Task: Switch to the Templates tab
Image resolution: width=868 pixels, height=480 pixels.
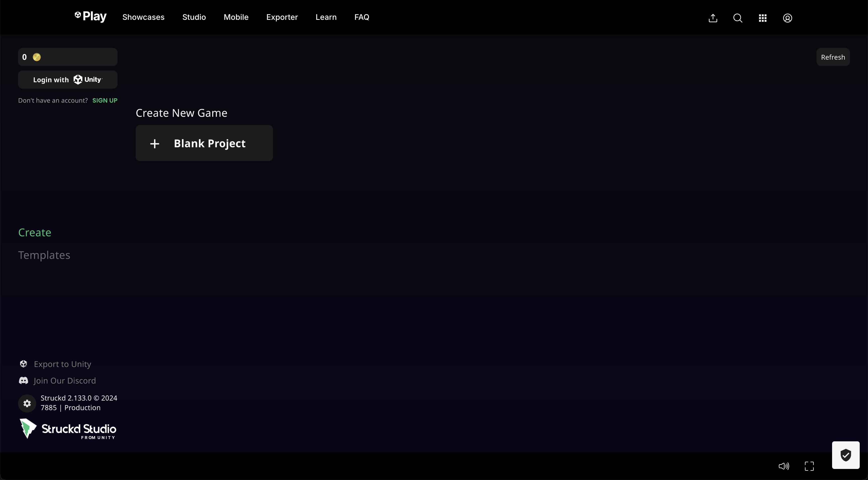Action: click(44, 255)
